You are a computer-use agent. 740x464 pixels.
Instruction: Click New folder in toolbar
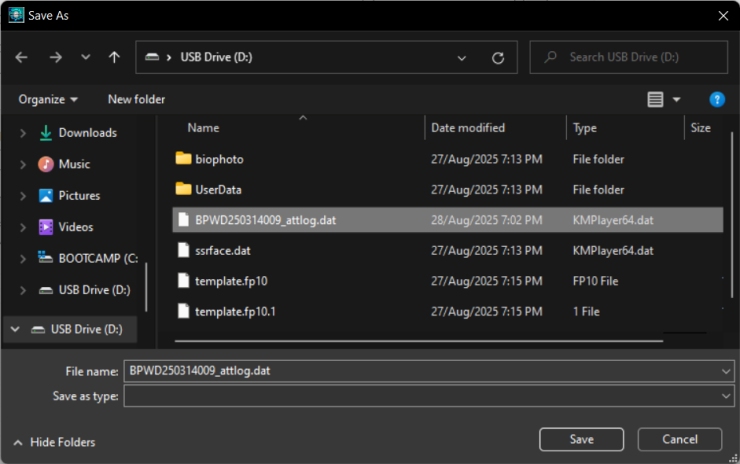(x=136, y=99)
